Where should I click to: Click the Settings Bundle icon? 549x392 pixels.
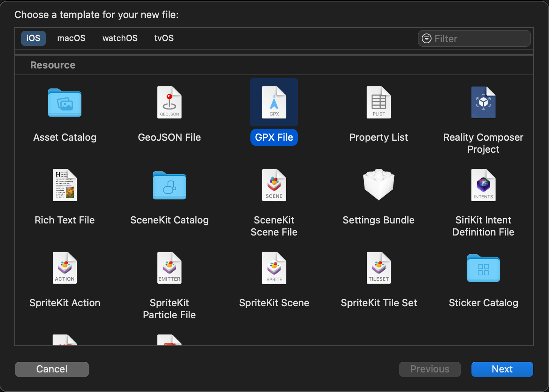point(378,185)
